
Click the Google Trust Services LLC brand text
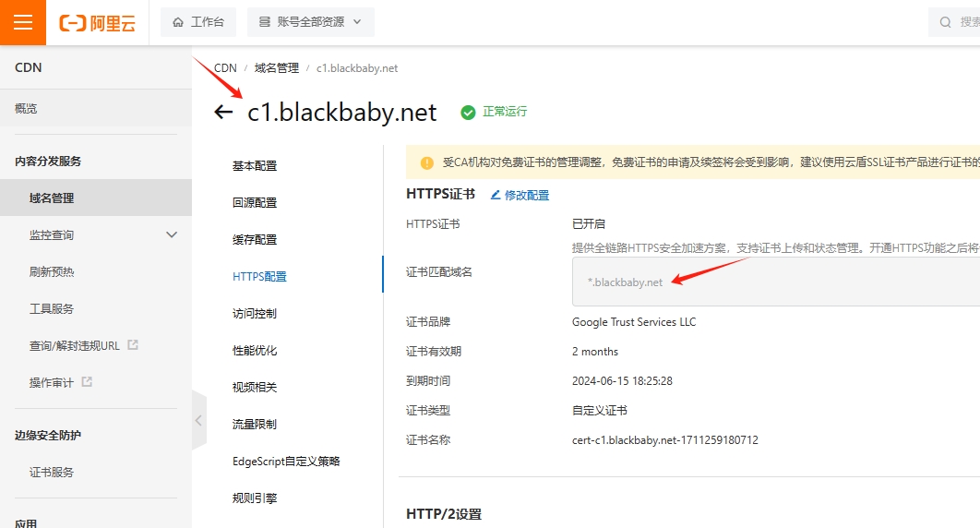[x=634, y=322]
